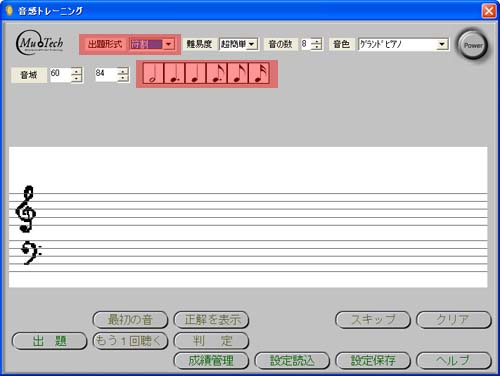Open the 難易度 difficulty dropdown
This screenshot has width=500, height=376.
(252, 44)
